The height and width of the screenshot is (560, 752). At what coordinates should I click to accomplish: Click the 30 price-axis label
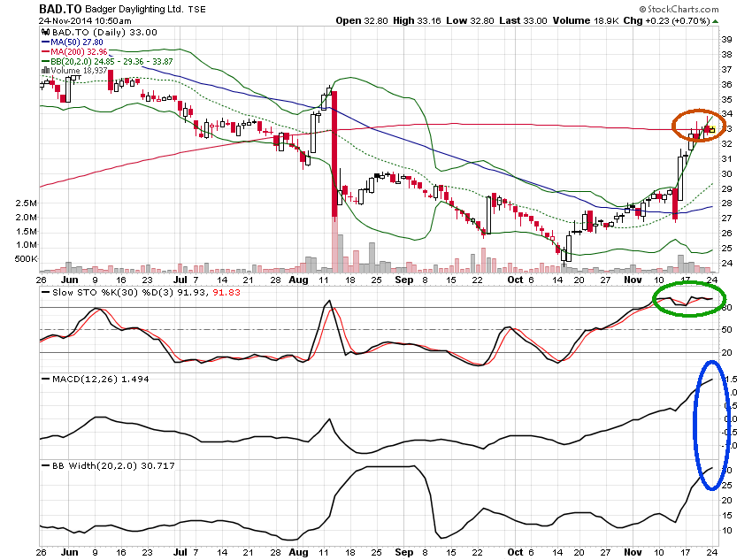726,174
